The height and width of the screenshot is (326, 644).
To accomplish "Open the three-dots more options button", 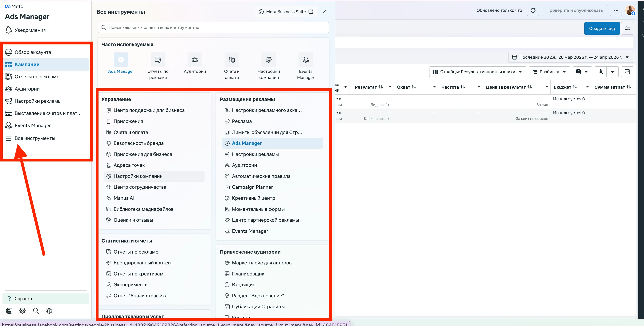I will [616, 10].
